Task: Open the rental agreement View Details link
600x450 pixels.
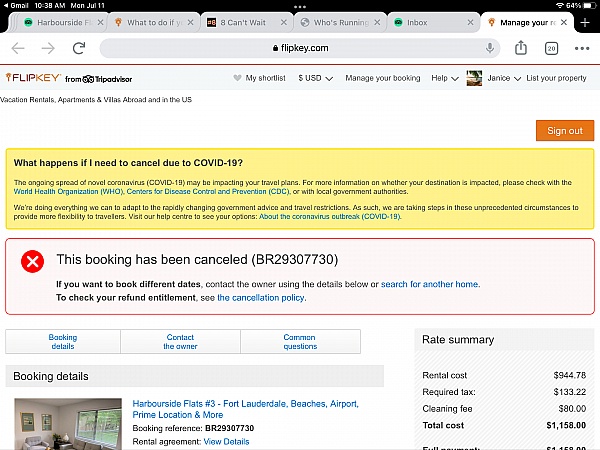Action: 226,442
